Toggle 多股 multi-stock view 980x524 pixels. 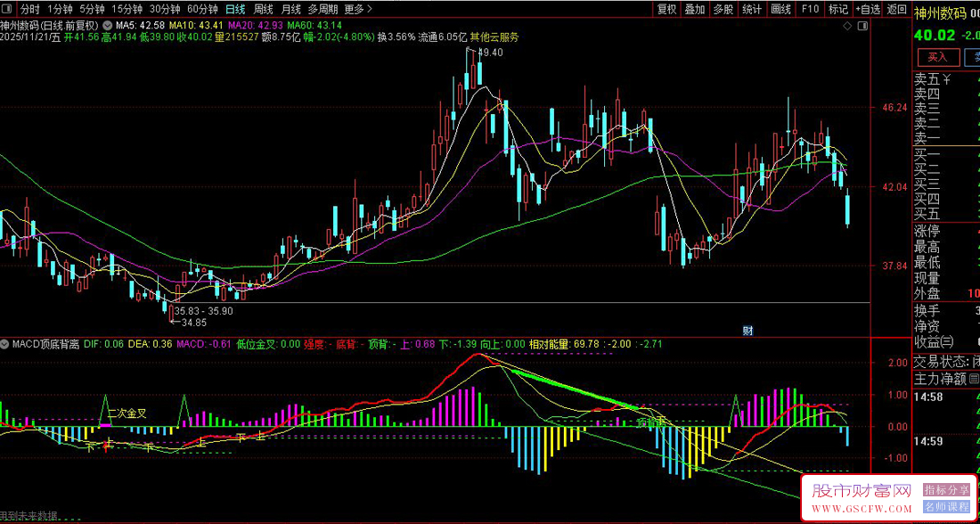coord(723,9)
